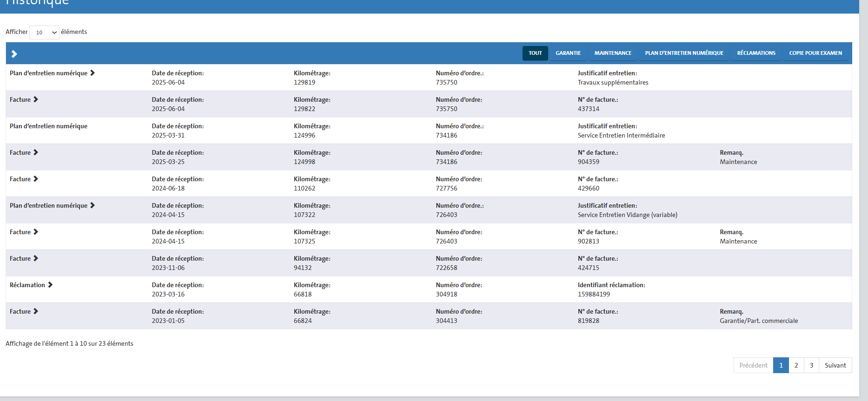Image resolution: width=868 pixels, height=401 pixels.
Task: Expand Facture row with invoice 902813
Action: [36, 232]
